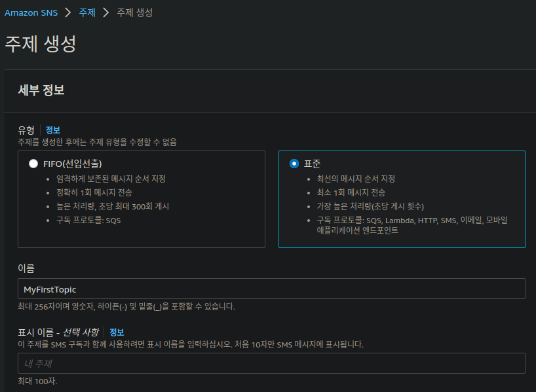Click the 이름 field label
The image size is (536, 392).
(x=26, y=268)
